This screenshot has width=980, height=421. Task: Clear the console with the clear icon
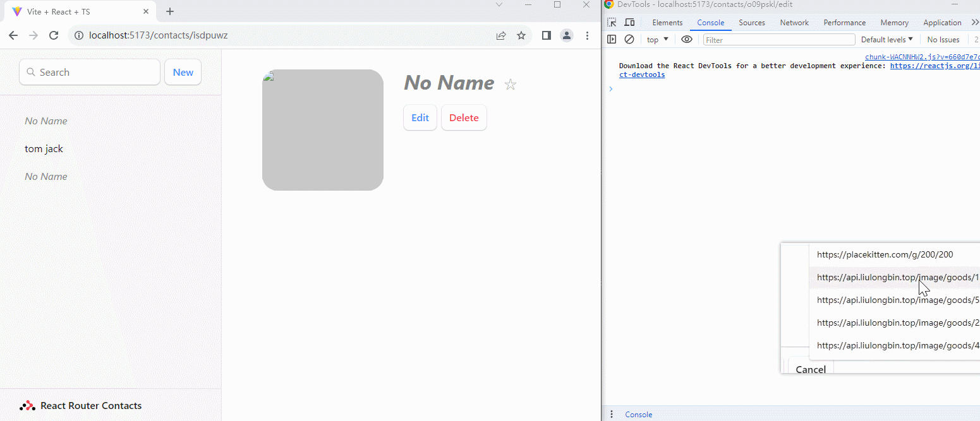click(x=629, y=39)
